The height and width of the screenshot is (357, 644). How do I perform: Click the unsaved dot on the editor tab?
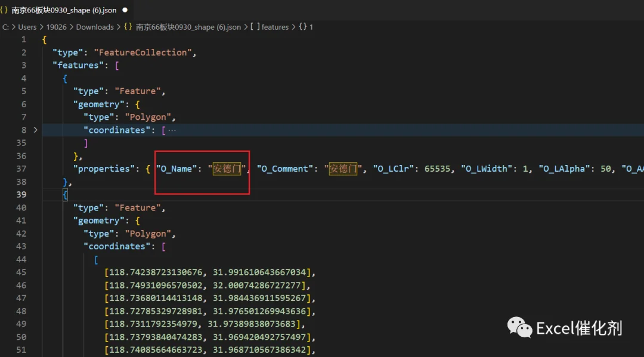(x=125, y=10)
